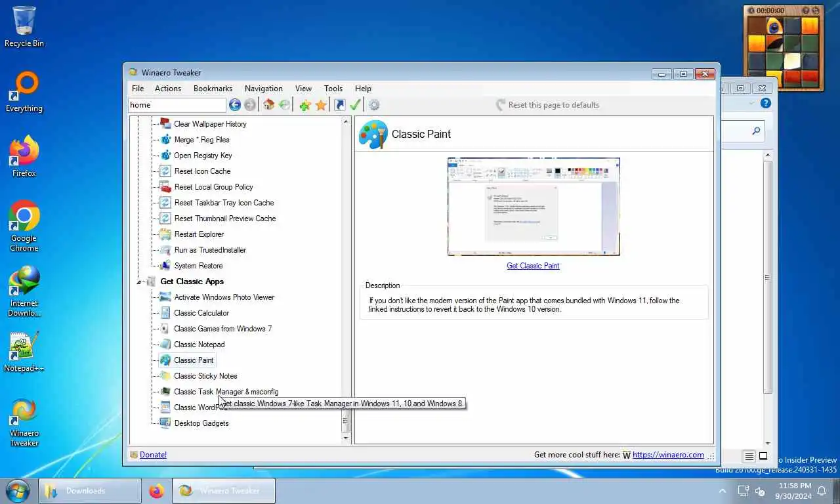Open the Tools menu

point(333,89)
